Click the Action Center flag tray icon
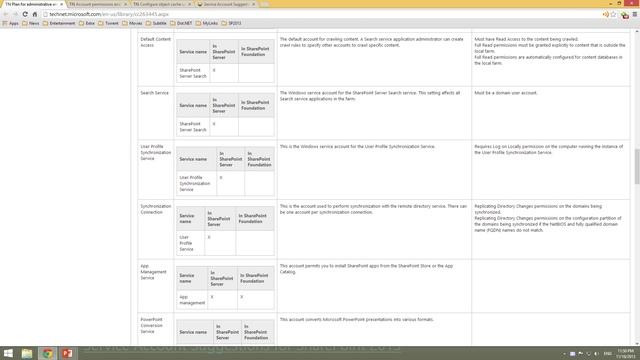Viewport: 640px width, 360px height. coord(580,354)
